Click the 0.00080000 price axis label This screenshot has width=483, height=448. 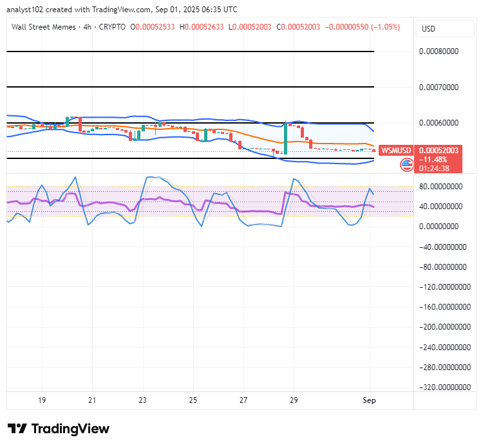tap(439, 51)
